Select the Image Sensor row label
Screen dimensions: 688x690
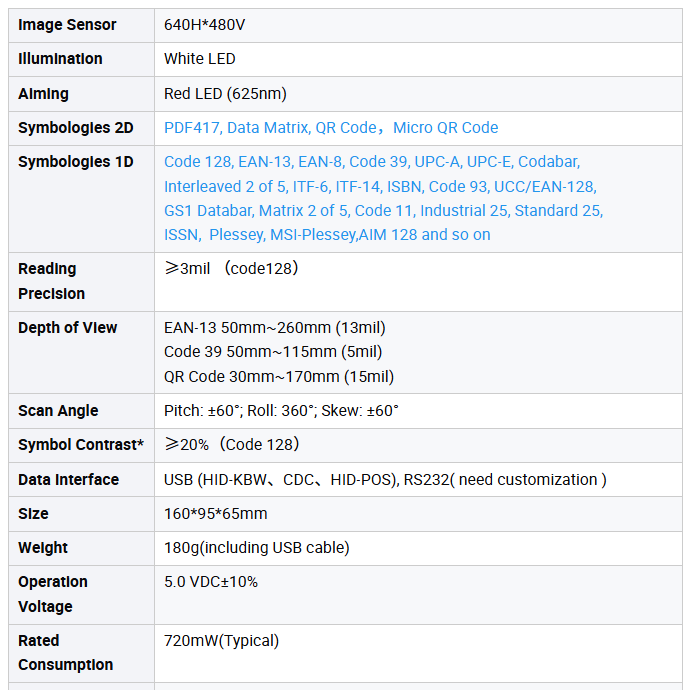pos(67,25)
